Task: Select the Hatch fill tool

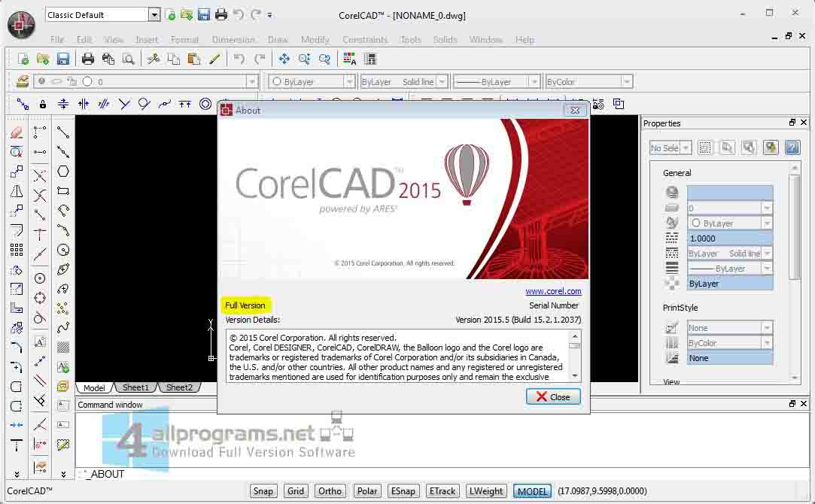Action: point(63,347)
